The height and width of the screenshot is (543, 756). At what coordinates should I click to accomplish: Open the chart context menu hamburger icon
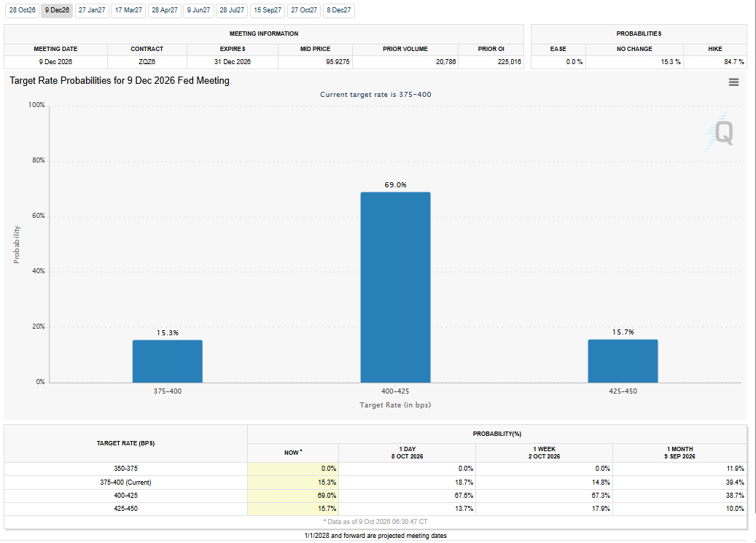(733, 82)
